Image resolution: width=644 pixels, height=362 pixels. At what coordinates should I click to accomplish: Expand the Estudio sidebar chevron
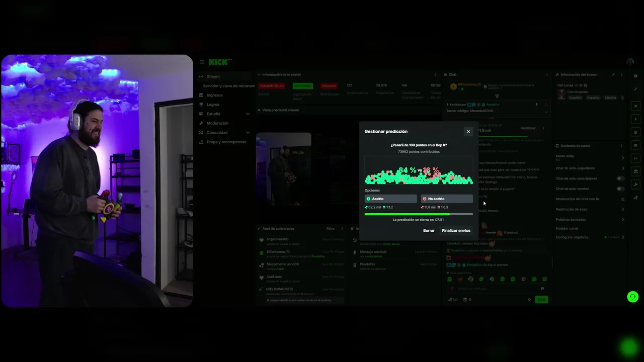coord(248,114)
